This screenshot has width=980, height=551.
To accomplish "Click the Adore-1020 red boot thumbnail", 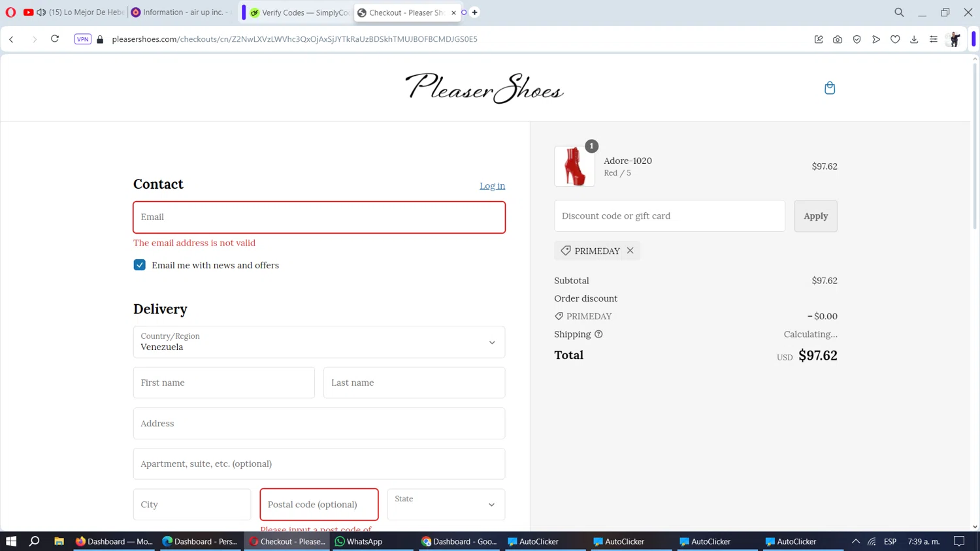I will coord(574,166).
